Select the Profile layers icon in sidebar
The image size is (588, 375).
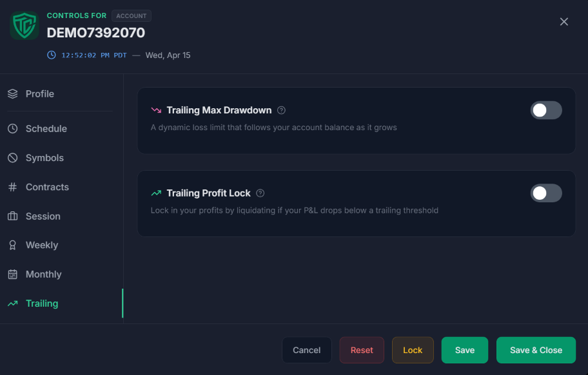14,93
